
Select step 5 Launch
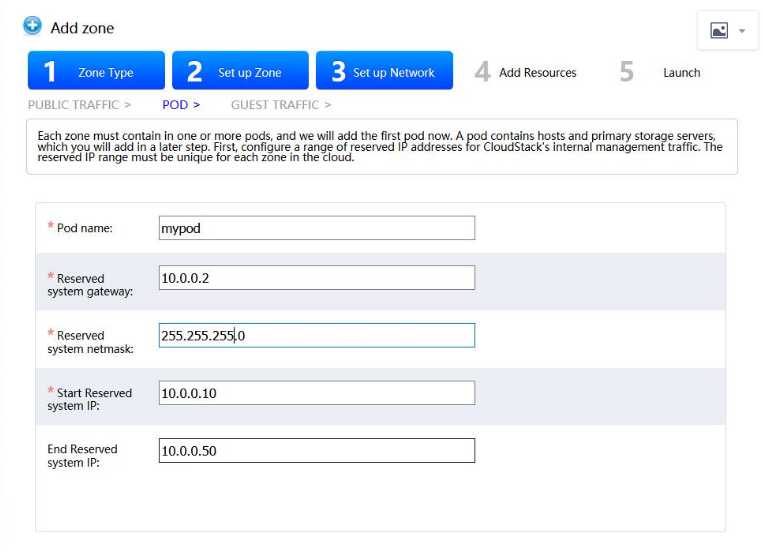coord(660,72)
